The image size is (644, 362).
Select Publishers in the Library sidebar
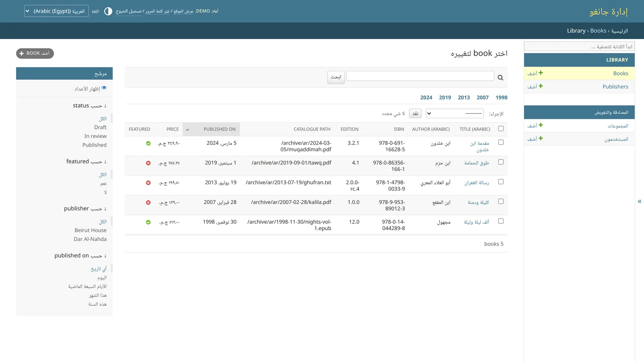pyautogui.click(x=615, y=86)
